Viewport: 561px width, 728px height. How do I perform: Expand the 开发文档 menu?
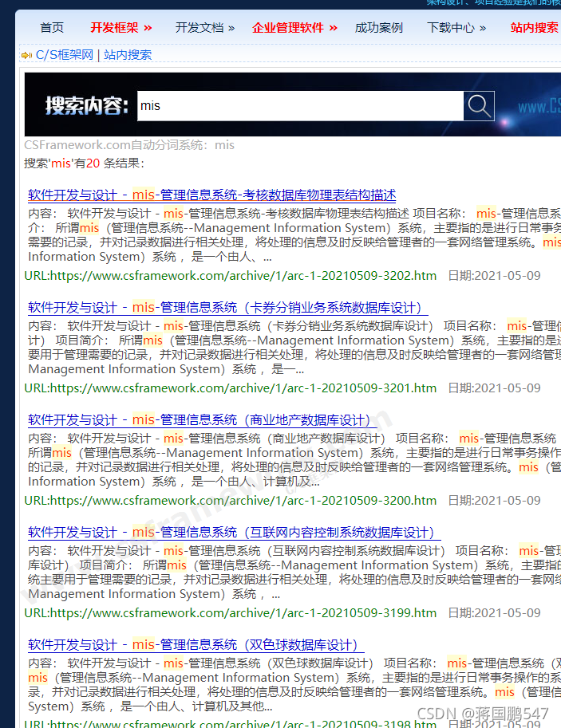204,27
